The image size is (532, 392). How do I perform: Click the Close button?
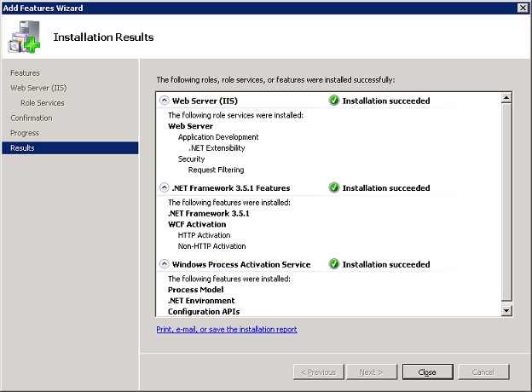(x=427, y=372)
